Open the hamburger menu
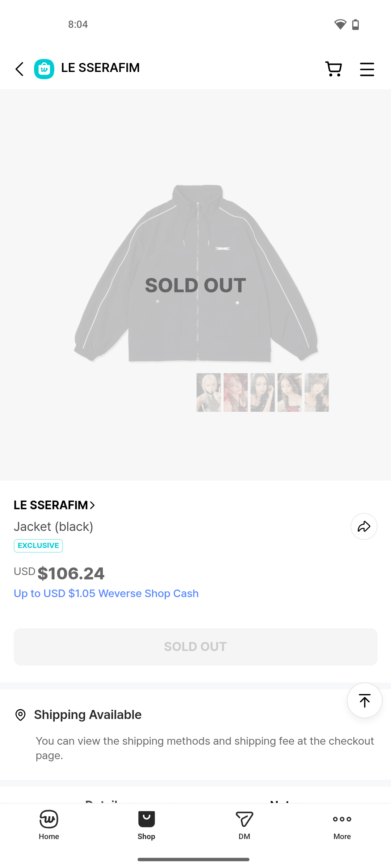 [x=367, y=69]
